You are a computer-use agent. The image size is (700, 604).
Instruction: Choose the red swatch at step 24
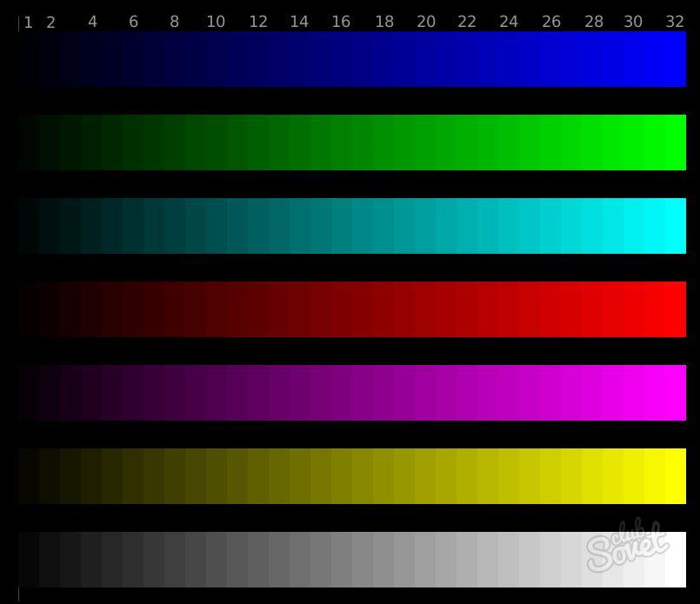509,309
